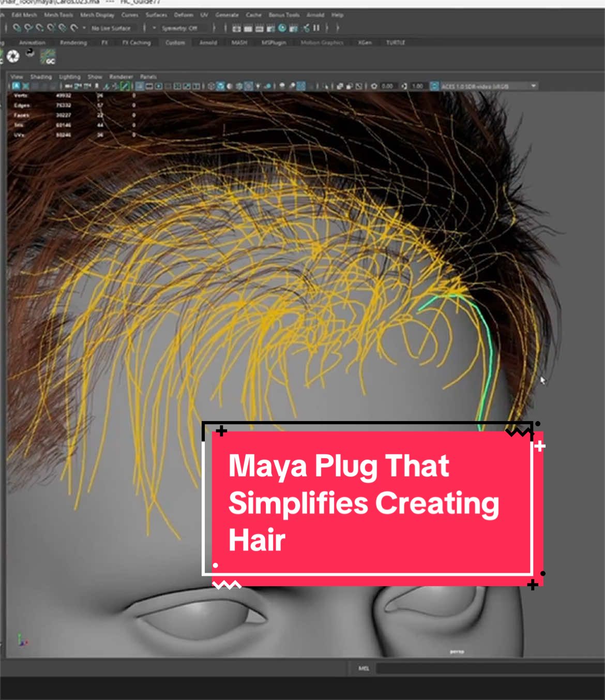Toggle smooth shade all cube icon

(x=220, y=86)
